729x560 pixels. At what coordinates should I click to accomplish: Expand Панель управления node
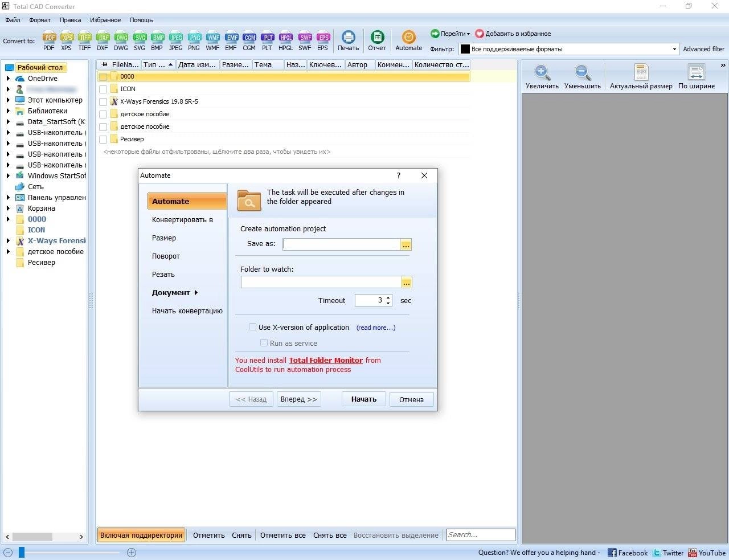point(8,198)
